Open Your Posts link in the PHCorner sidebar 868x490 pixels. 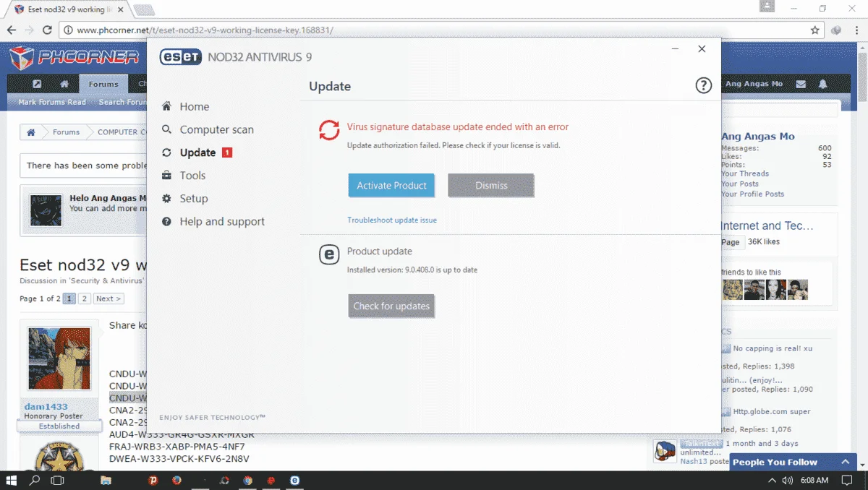740,184
